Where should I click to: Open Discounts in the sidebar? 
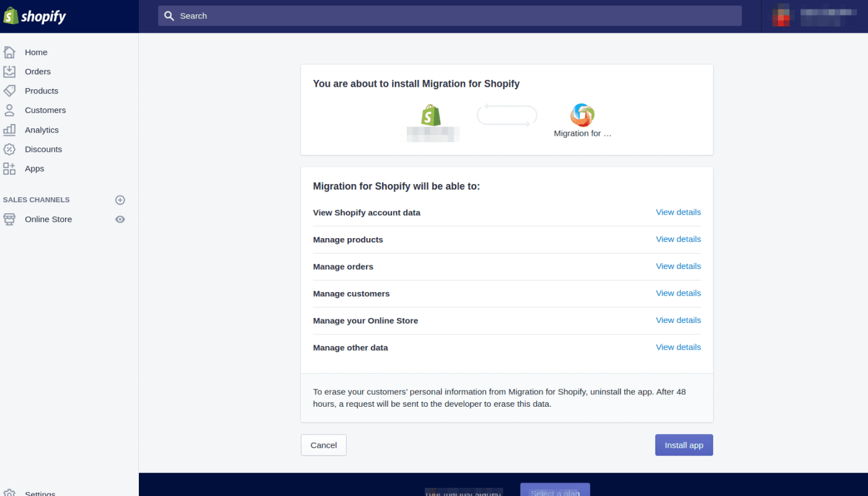coord(43,149)
